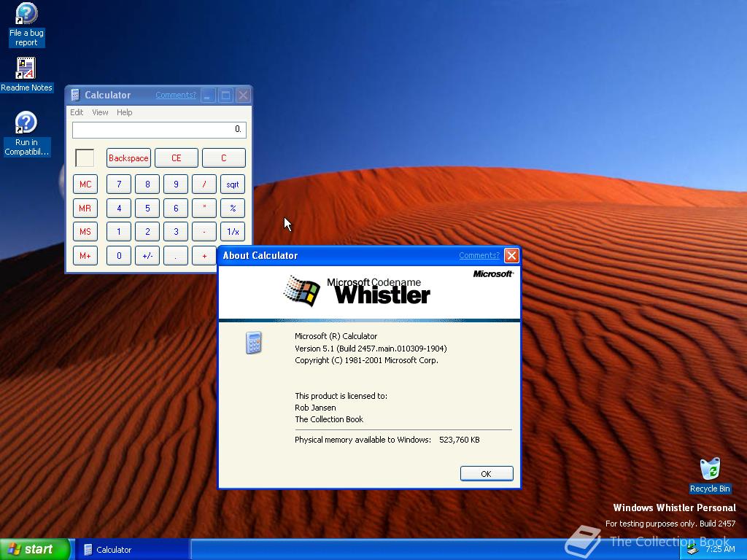Click the Calculator display field showing 0.
Screen dimensions: 747x560
pyautogui.click(x=159, y=130)
